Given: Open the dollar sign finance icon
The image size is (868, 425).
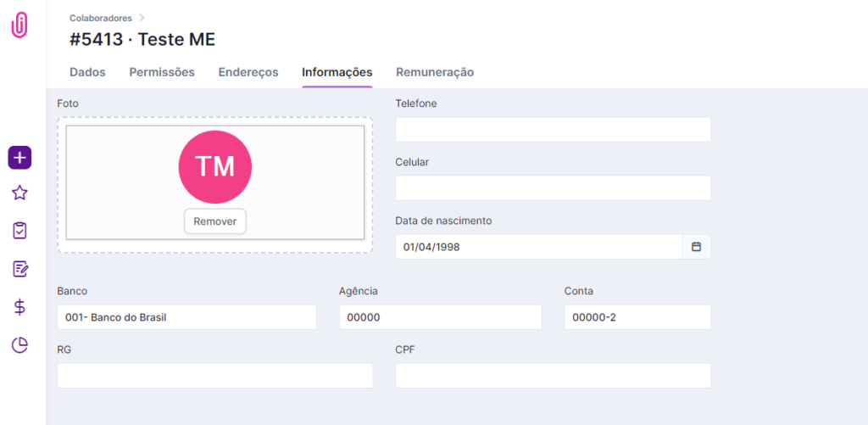Looking at the screenshot, I should pyautogui.click(x=19, y=307).
